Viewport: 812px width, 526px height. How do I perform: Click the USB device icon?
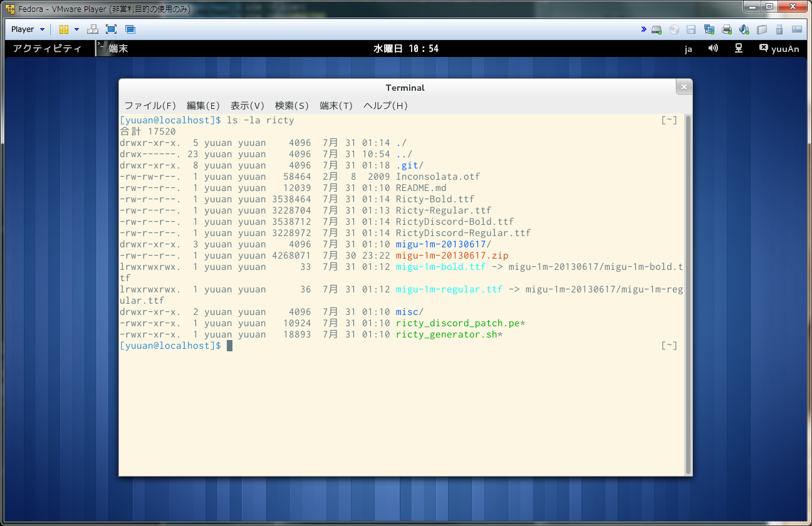point(779,29)
